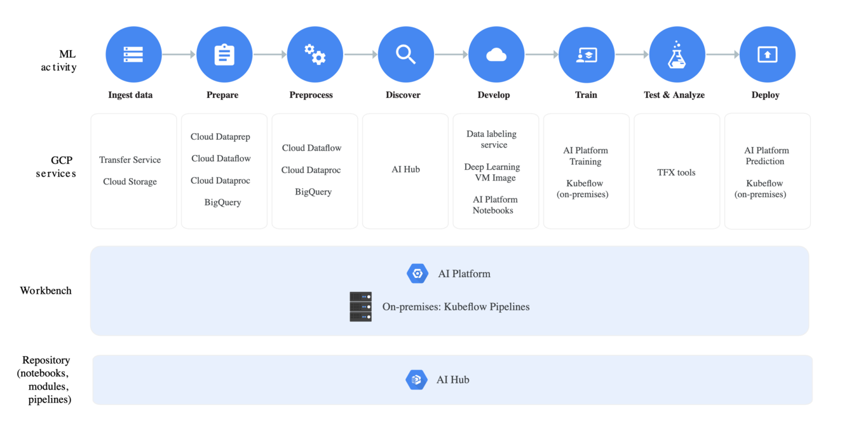
Task: Click the 'Deploy' label
Action: (766, 95)
